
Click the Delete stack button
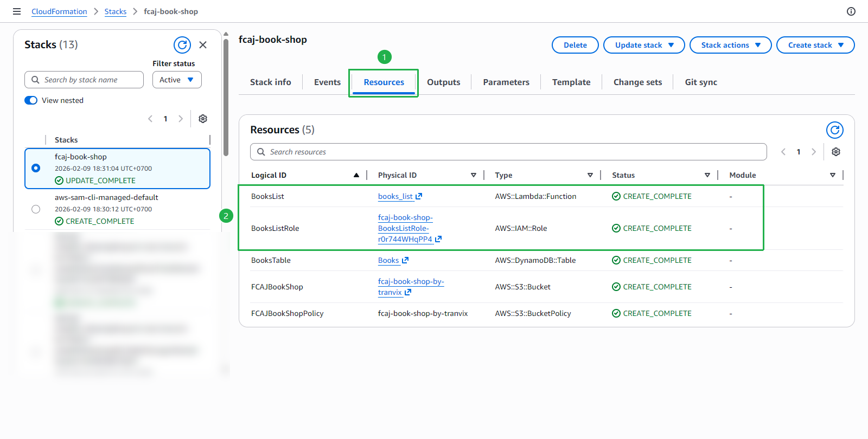pos(575,45)
